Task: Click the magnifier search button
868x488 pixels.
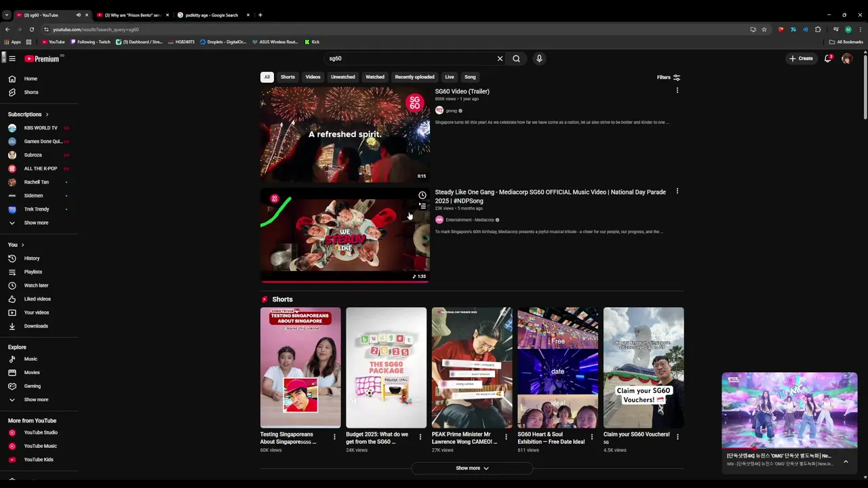Action: click(x=516, y=58)
